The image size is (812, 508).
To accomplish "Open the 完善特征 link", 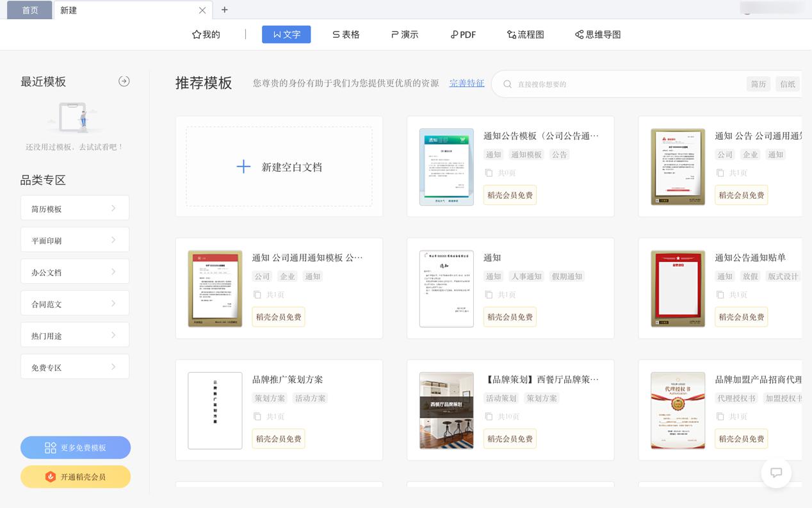I will [x=467, y=83].
